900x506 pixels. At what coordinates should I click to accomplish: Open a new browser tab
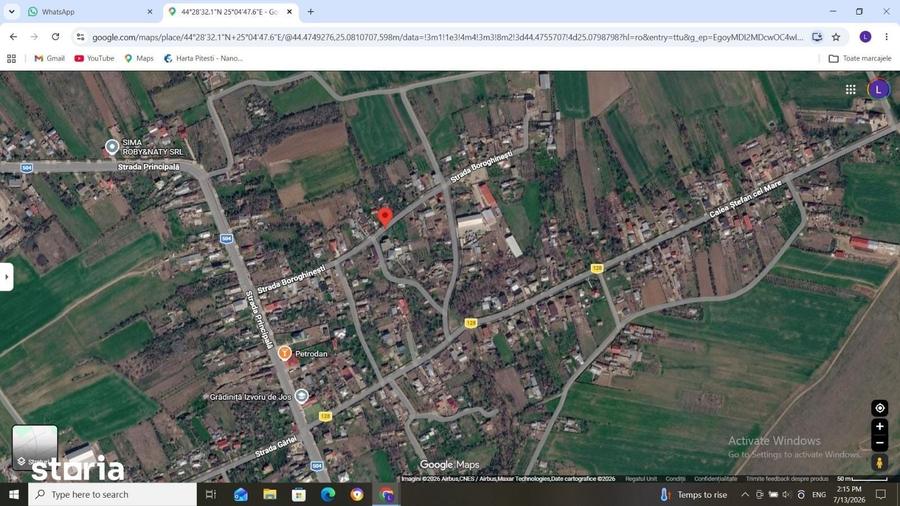pos(311,11)
